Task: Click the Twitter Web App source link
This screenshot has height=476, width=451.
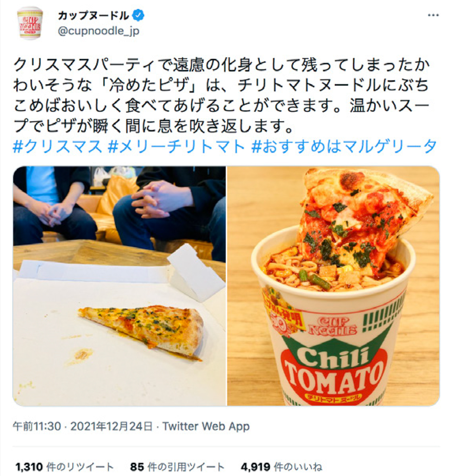Action: pyautogui.click(x=206, y=426)
